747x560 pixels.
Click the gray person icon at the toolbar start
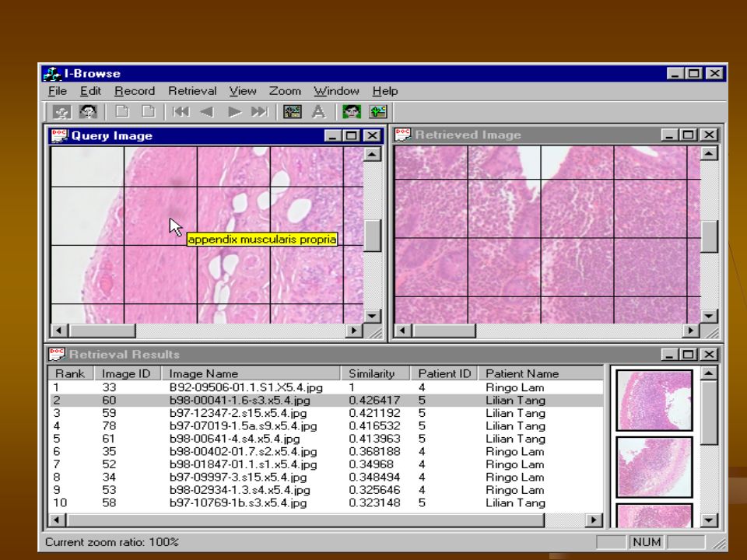(62, 112)
